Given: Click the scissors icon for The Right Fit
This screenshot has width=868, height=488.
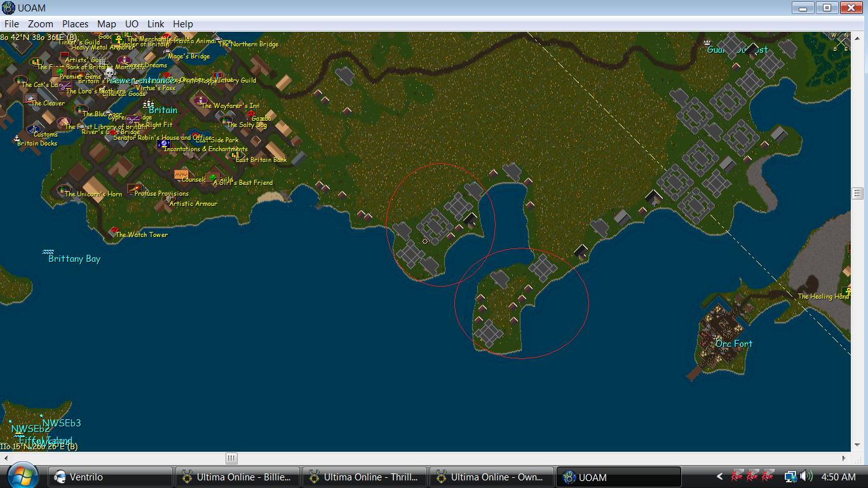Looking at the screenshot, I should tap(133, 119).
